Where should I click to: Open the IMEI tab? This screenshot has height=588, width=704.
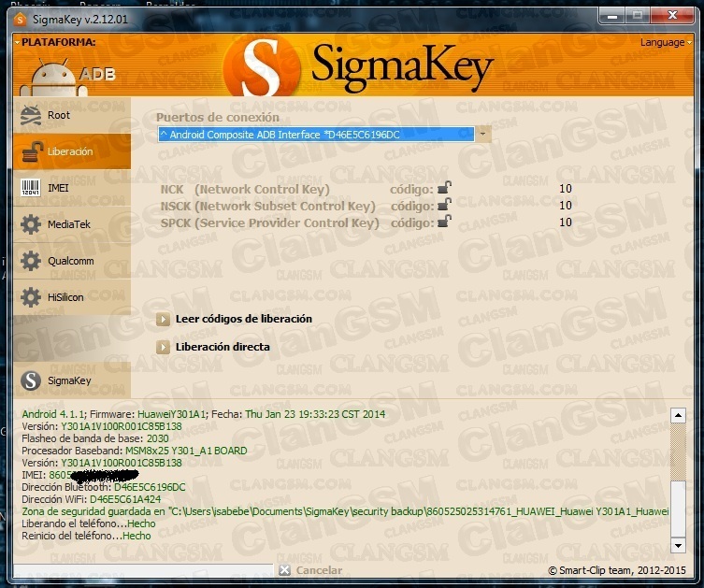(x=72, y=188)
